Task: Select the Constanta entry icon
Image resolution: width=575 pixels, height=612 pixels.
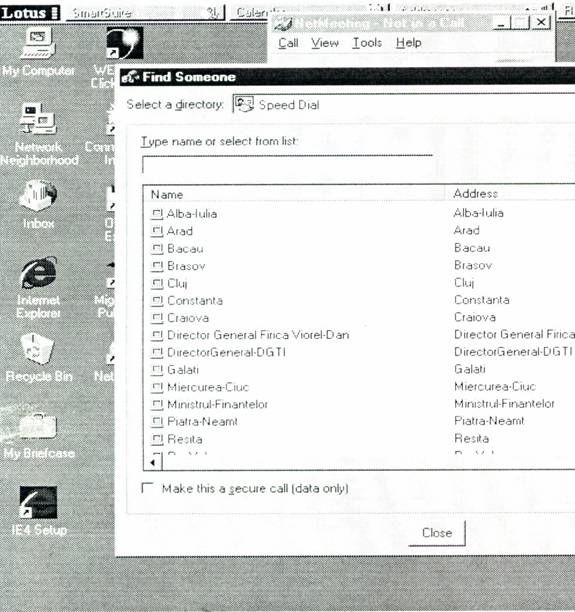Action: (157, 301)
